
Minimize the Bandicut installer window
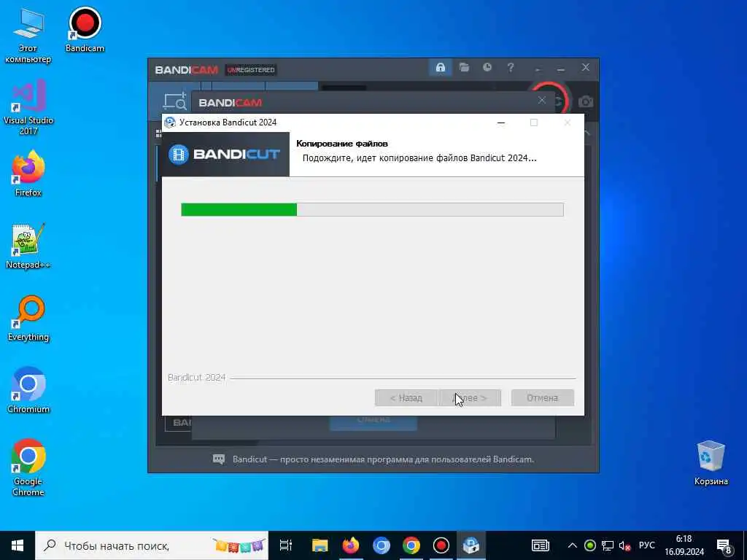500,122
